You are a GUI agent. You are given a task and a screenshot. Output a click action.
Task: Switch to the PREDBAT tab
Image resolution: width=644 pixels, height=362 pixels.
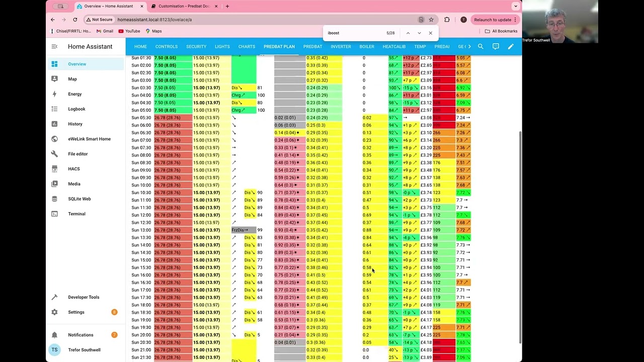coord(312,47)
